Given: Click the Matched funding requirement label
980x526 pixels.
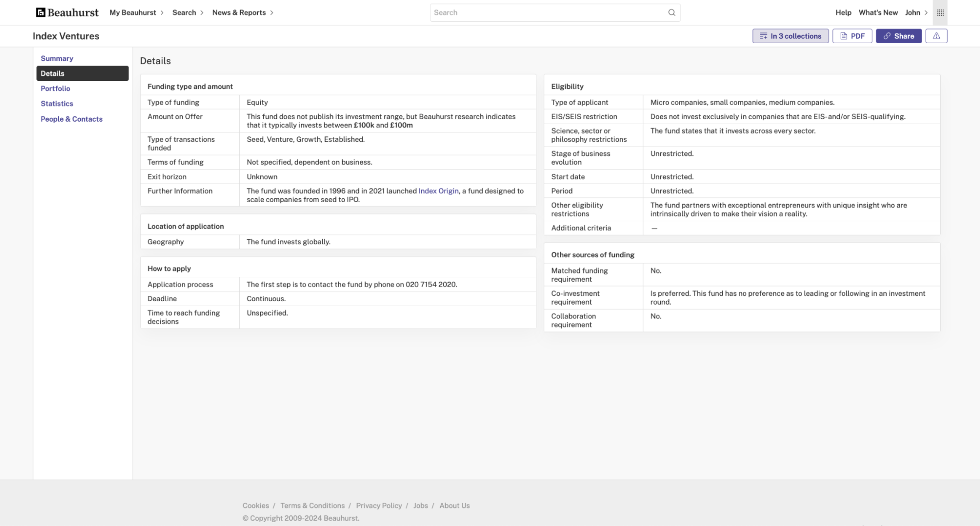Looking at the screenshot, I should click(579, 275).
